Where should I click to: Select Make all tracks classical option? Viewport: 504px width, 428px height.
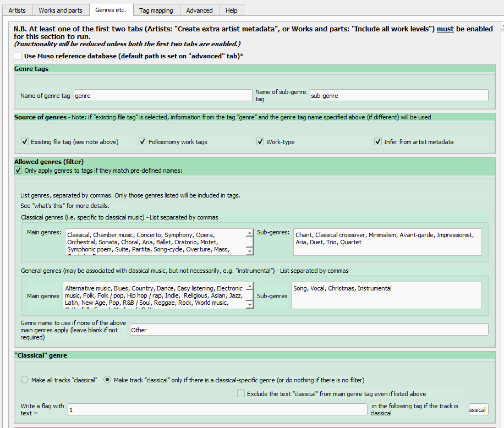(25, 380)
